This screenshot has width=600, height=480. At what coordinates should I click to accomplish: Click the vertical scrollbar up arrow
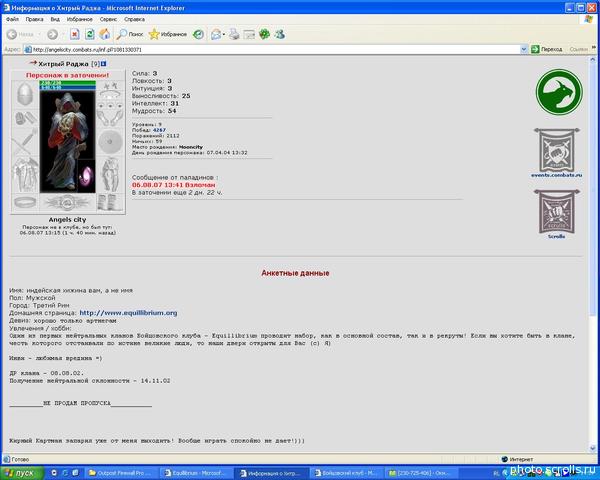(593, 60)
